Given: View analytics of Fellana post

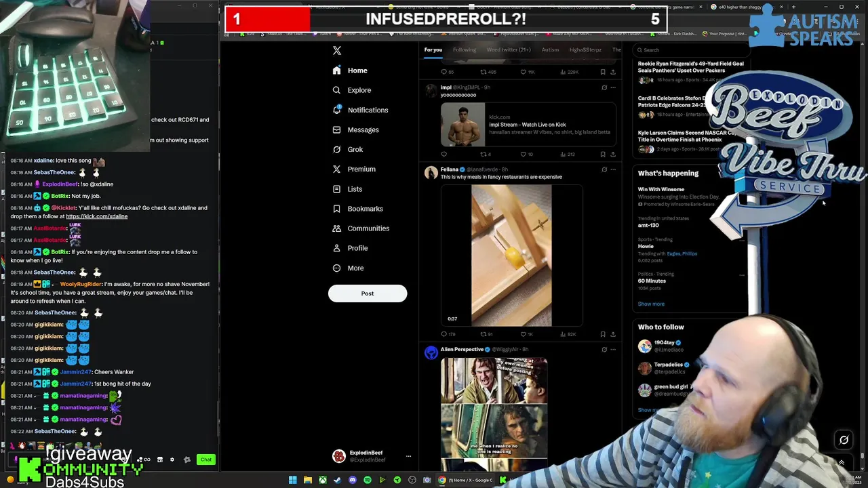Looking at the screenshot, I should [568, 334].
